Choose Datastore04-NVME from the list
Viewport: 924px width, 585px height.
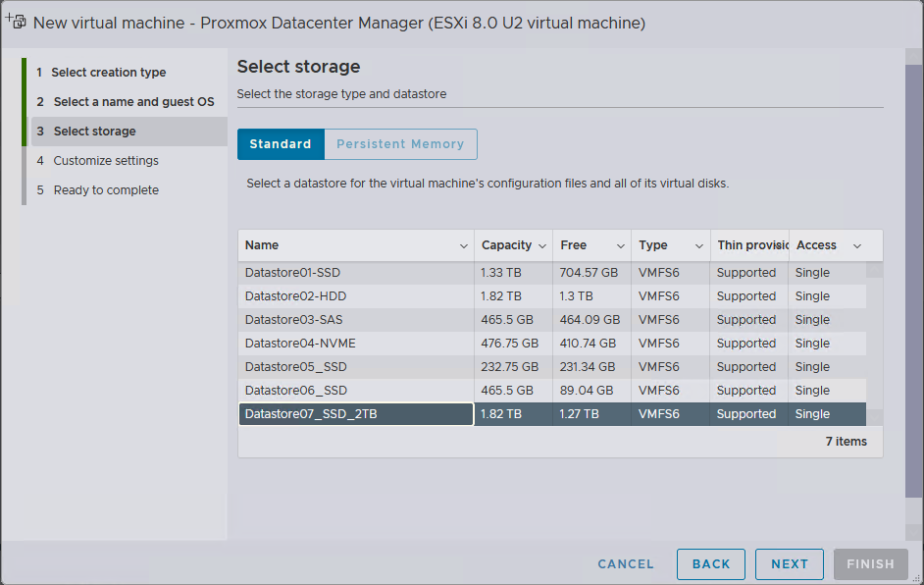pyautogui.click(x=300, y=344)
